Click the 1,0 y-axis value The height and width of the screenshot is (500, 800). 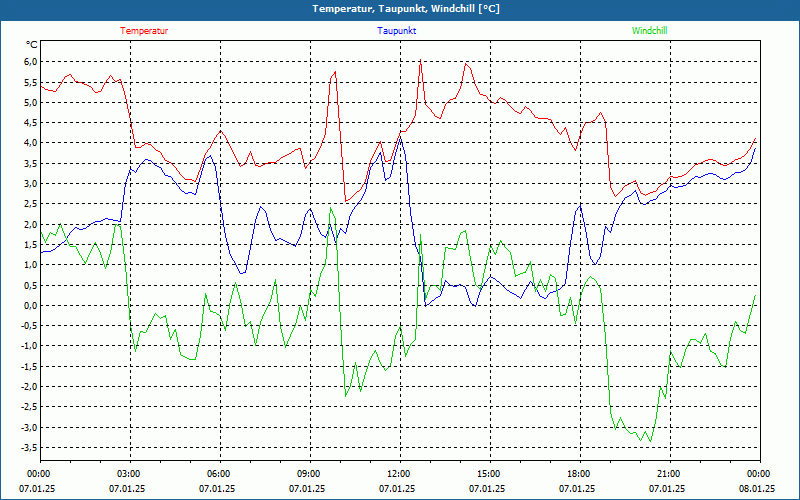point(31,265)
